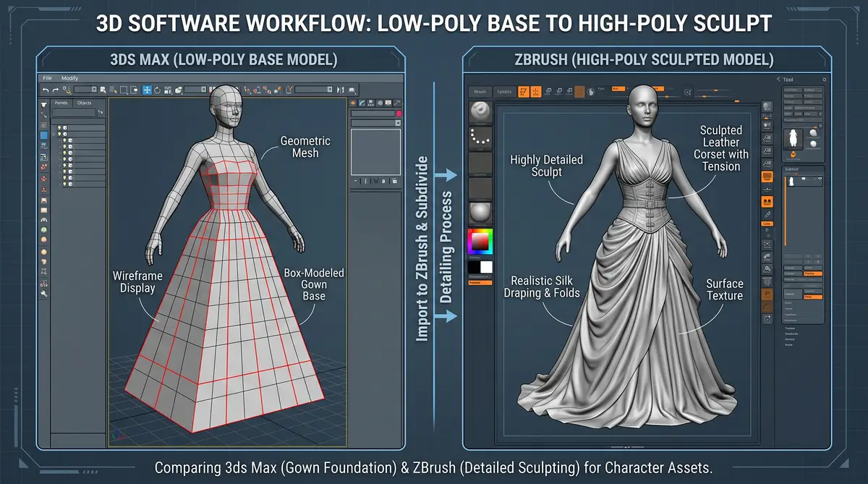Open the dropdown below the red swatch in 3ds Max
The image size is (868, 484).
376,123
